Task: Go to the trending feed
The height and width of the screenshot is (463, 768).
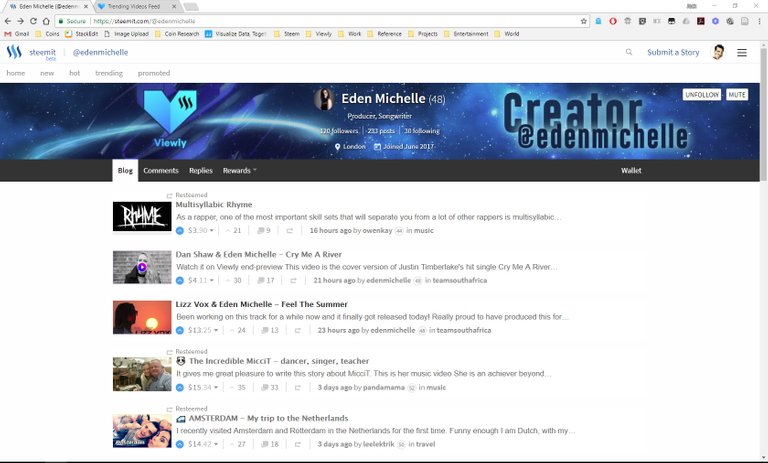Action: pyautogui.click(x=109, y=73)
